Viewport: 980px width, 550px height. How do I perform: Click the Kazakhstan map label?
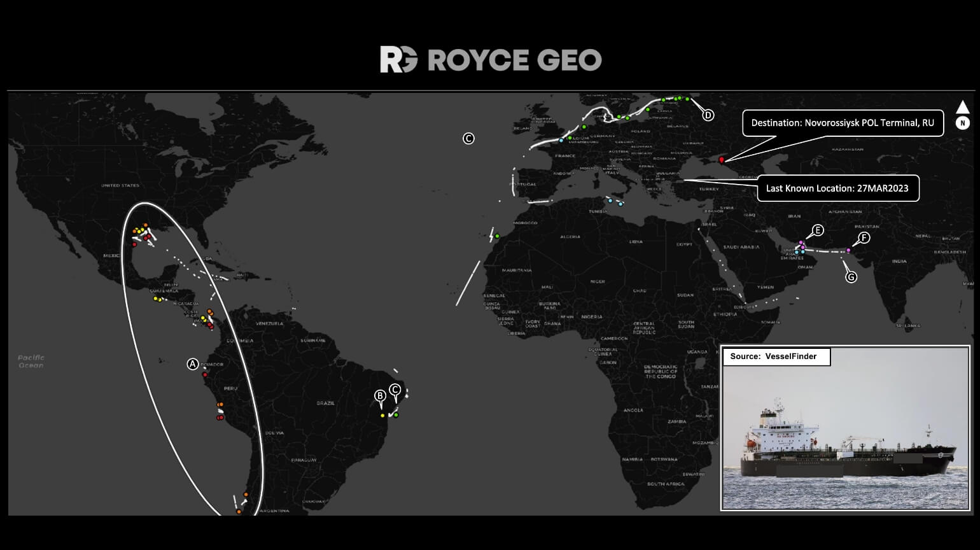tap(848, 149)
